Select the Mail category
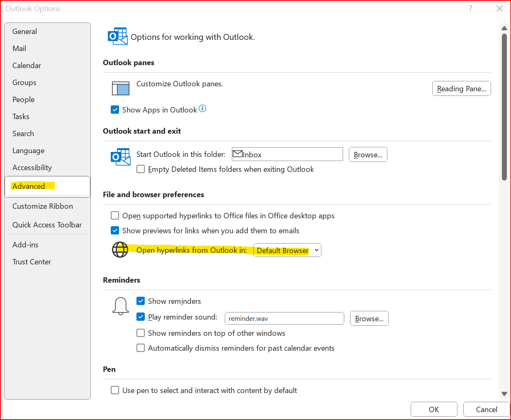Image resolution: width=511 pixels, height=420 pixels. coord(47,49)
